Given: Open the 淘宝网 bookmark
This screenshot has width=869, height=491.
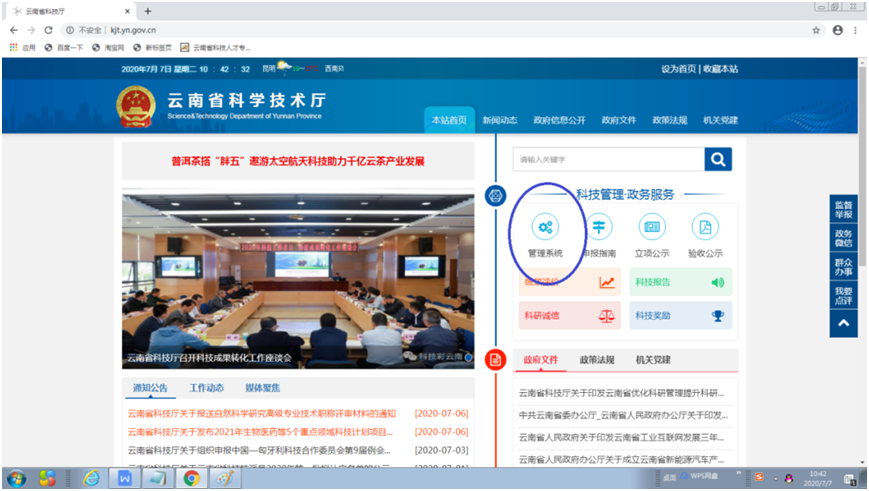Looking at the screenshot, I should coord(108,48).
